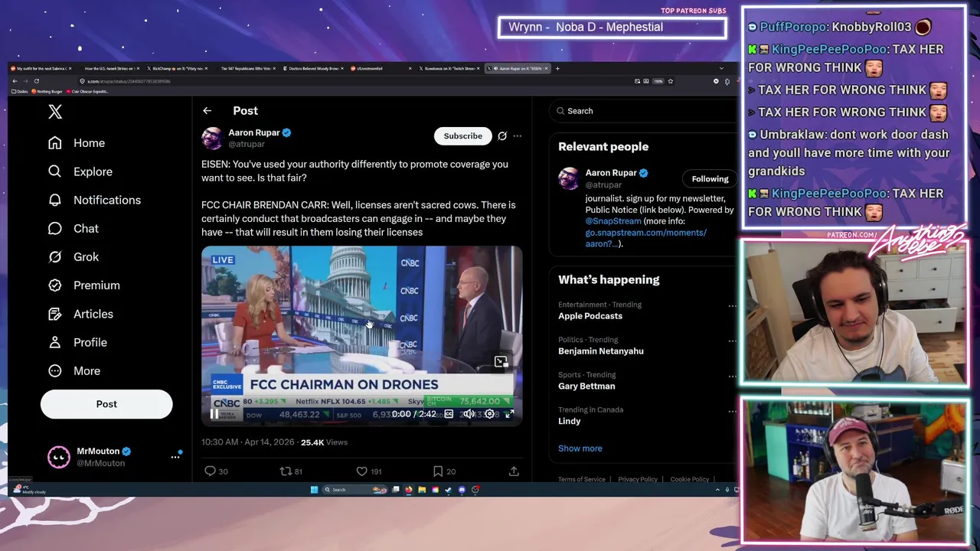Click the white Post button
This screenshot has height=551, width=980.
(x=106, y=404)
